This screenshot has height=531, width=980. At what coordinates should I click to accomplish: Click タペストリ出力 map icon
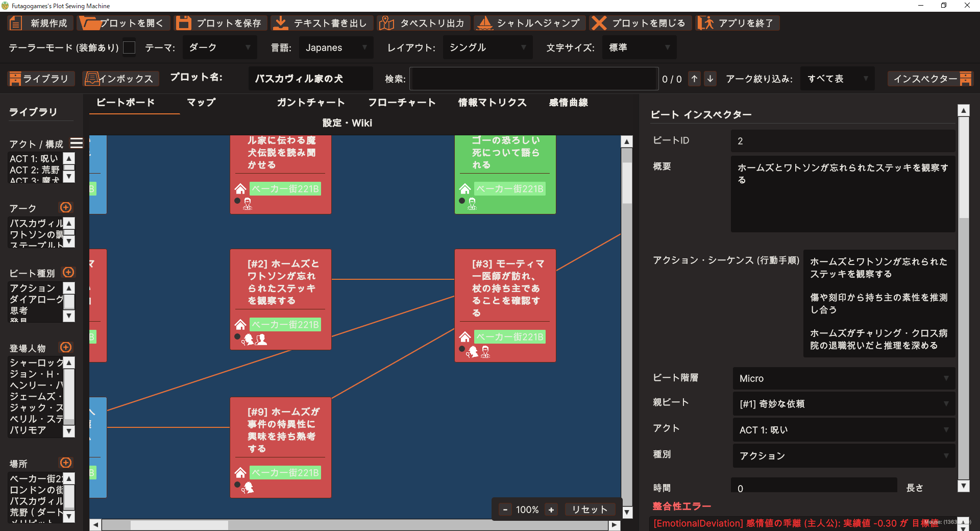pyautogui.click(x=386, y=23)
